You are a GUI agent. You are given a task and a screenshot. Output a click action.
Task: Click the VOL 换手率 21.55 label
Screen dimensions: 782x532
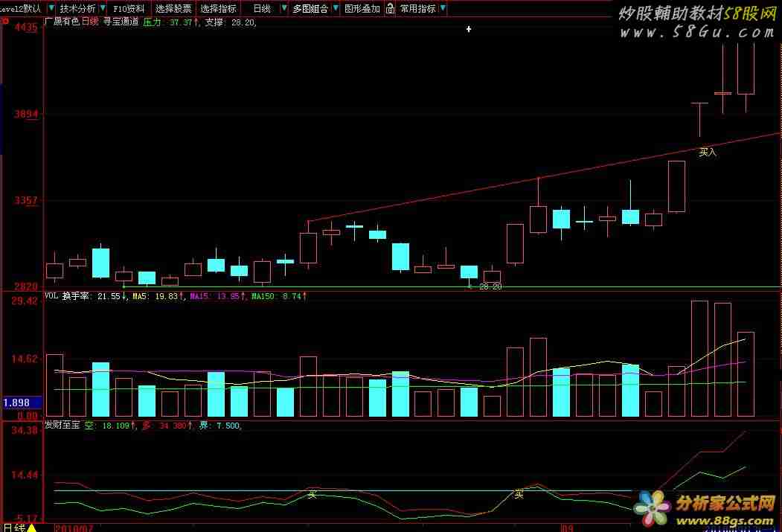(x=85, y=296)
